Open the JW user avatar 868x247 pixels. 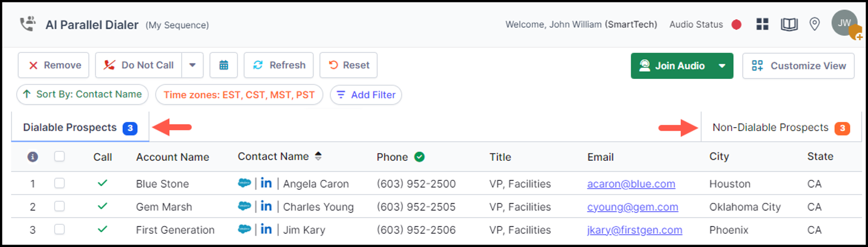coord(845,23)
